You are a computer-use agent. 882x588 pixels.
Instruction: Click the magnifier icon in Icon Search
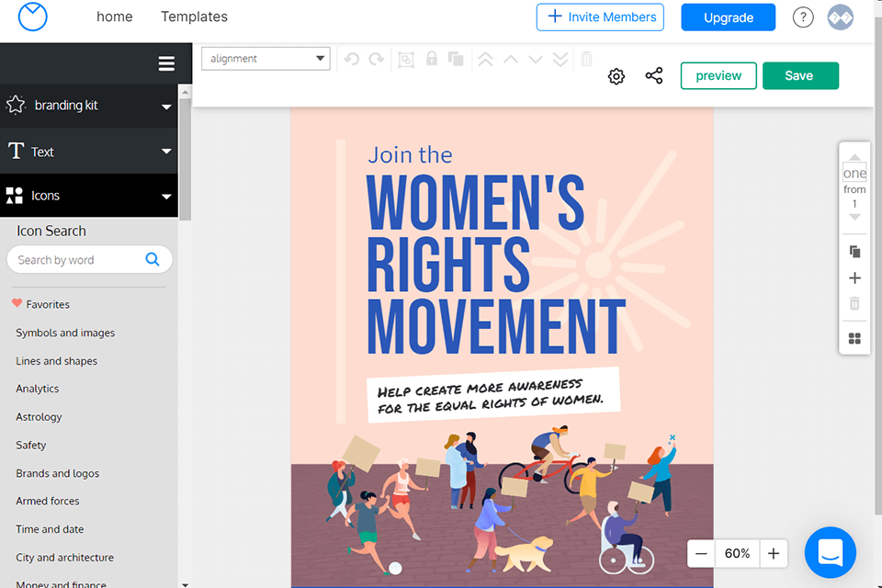pos(153,260)
